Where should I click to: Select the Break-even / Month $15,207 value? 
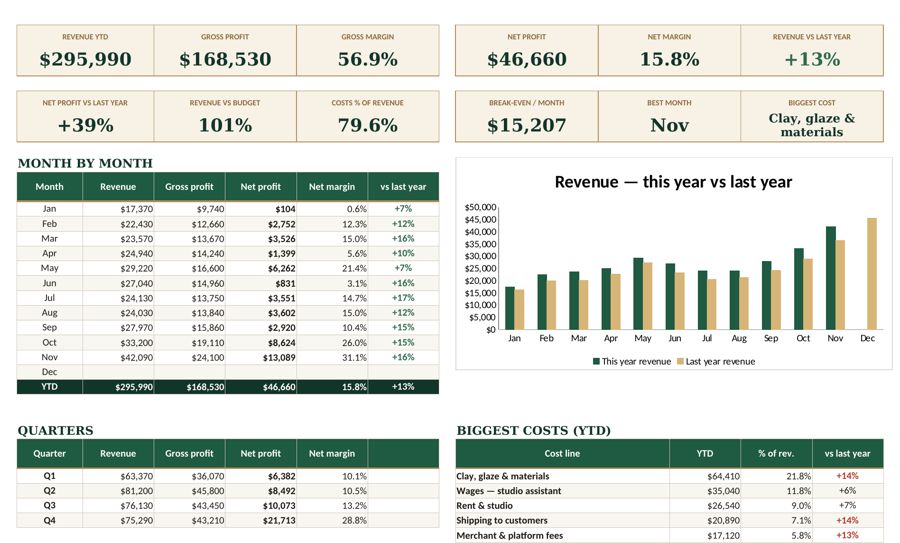[x=527, y=125]
